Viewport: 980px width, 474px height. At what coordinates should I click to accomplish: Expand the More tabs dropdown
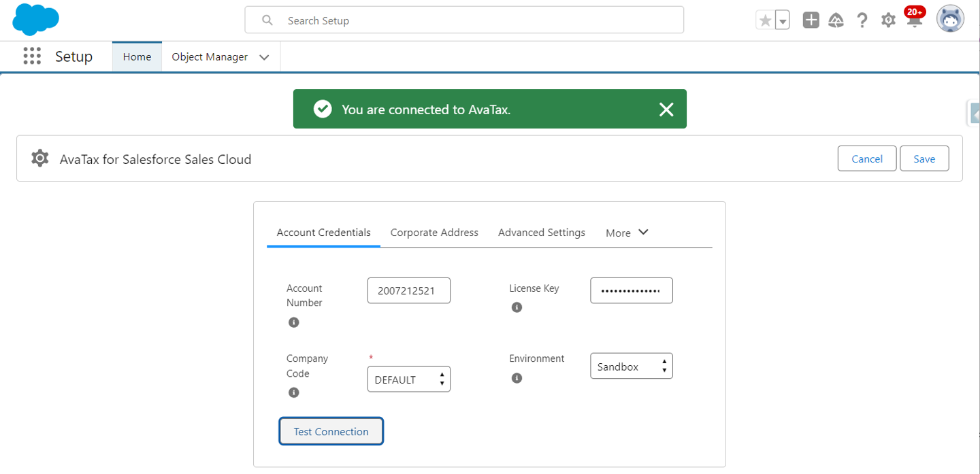point(627,233)
